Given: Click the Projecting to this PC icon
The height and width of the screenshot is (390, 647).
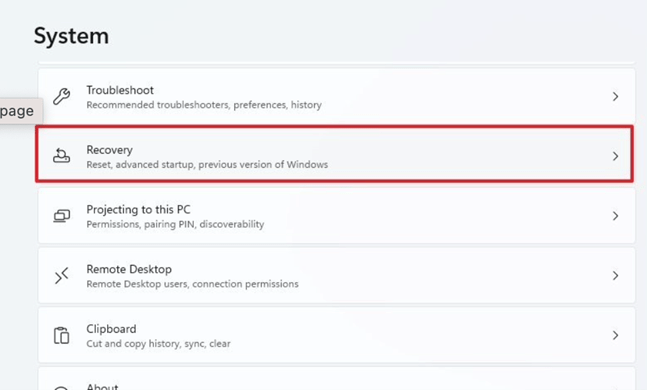Looking at the screenshot, I should click(61, 216).
